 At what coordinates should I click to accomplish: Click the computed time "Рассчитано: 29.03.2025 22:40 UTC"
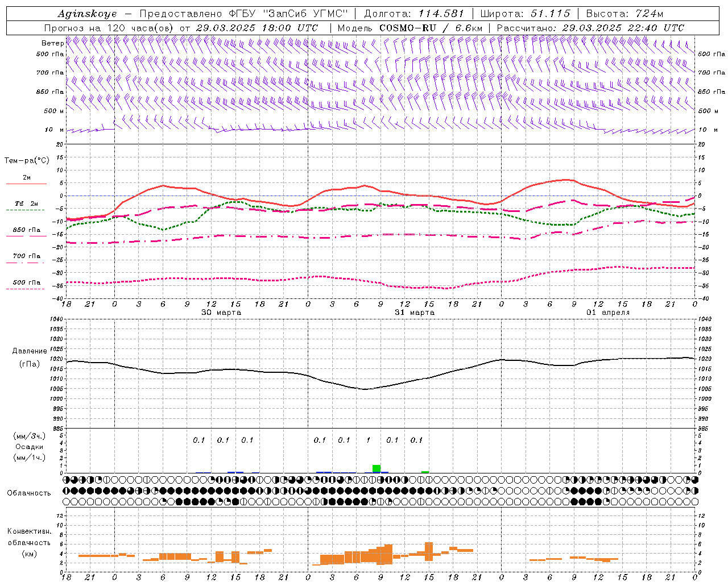pyautogui.click(x=590, y=28)
